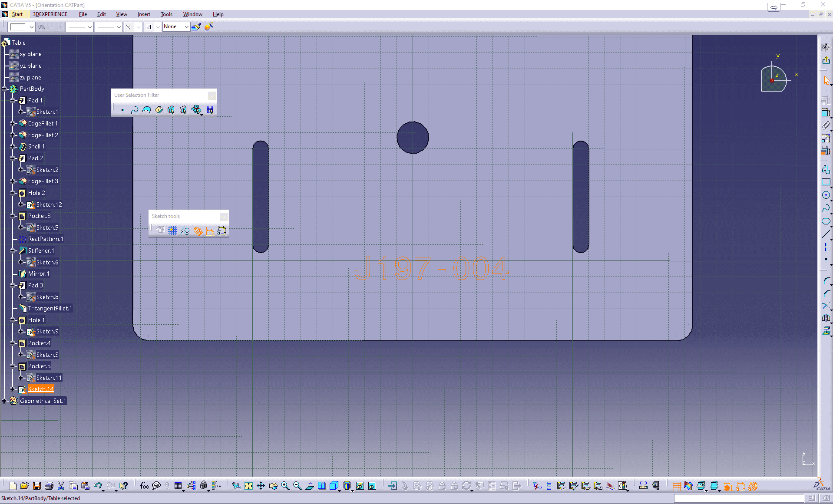Click the What's This help icon
833x504 pixels.
click(124, 486)
